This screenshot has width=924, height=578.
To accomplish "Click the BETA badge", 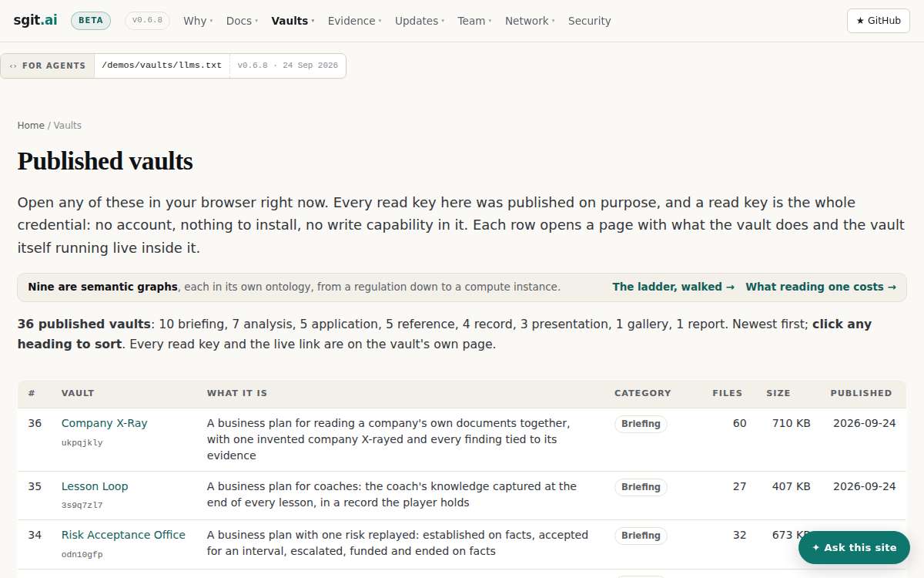I will pos(91,21).
